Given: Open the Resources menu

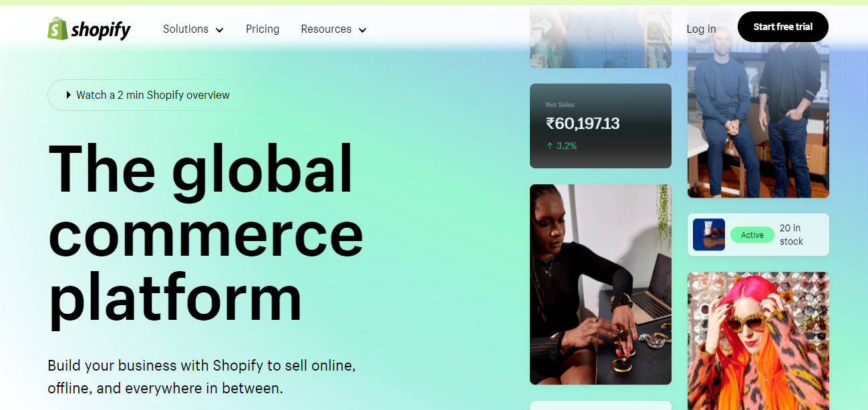Looking at the screenshot, I should [x=333, y=29].
